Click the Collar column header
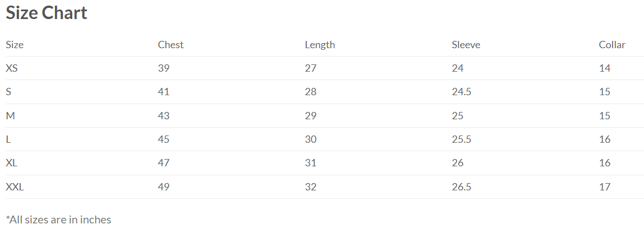The height and width of the screenshot is (229, 644). 612,45
